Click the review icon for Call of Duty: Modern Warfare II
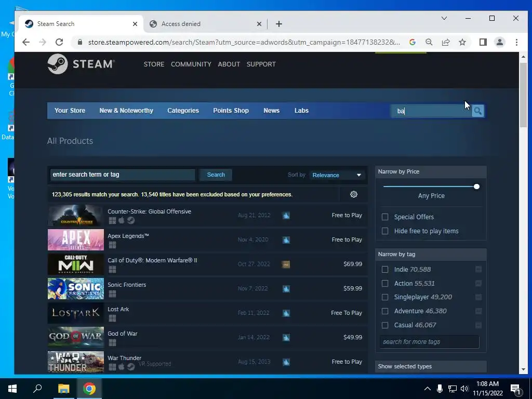The image size is (532, 399). click(286, 264)
